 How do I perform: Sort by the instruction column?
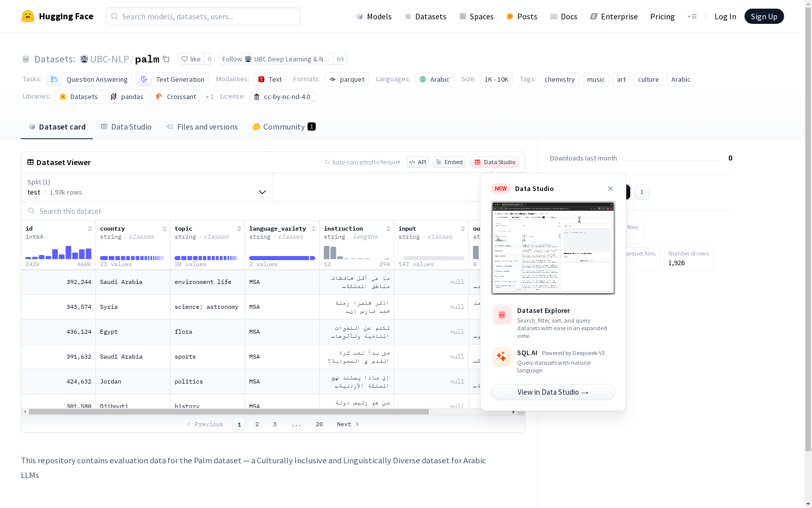click(x=388, y=229)
